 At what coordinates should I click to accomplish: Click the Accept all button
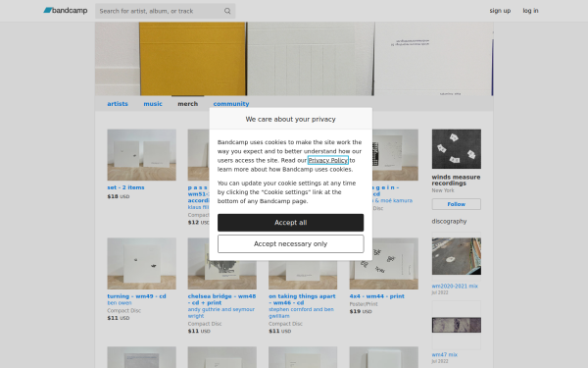[x=290, y=223]
